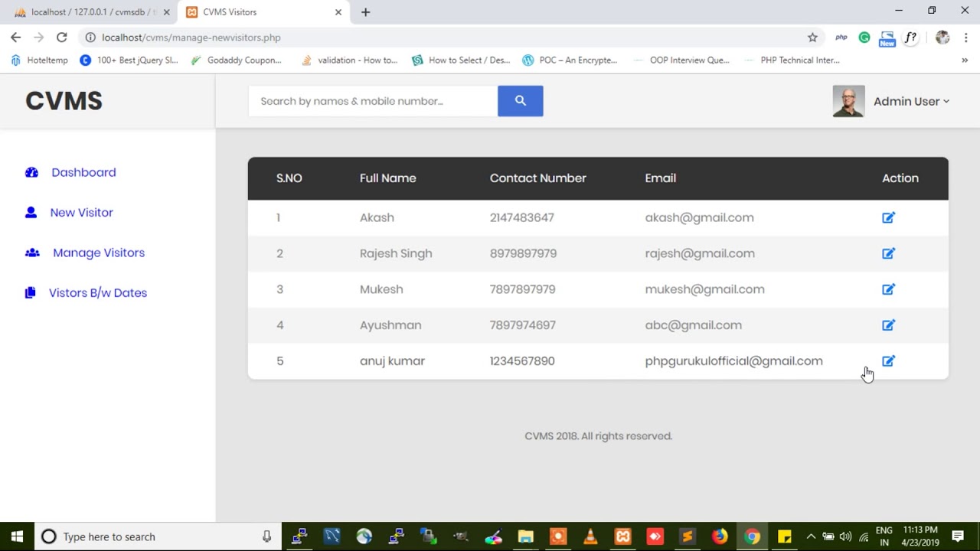
Task: Open the 100+ Best jQuery Sl... bookmark
Action: [129, 60]
